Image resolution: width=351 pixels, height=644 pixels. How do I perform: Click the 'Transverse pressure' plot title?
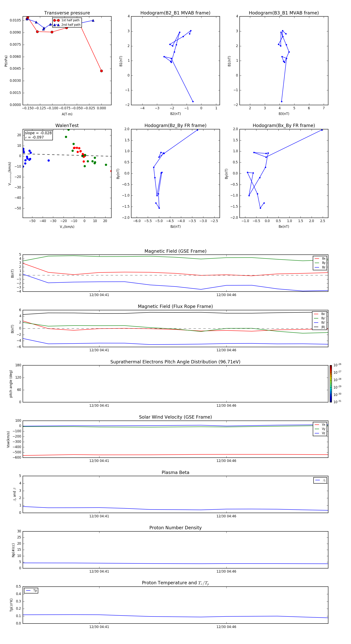click(67, 13)
